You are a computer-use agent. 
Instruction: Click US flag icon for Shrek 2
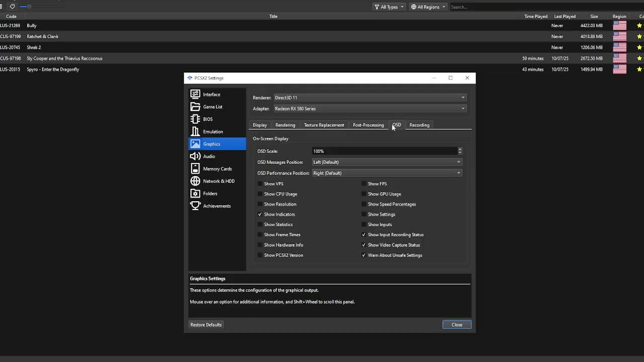[619, 47]
